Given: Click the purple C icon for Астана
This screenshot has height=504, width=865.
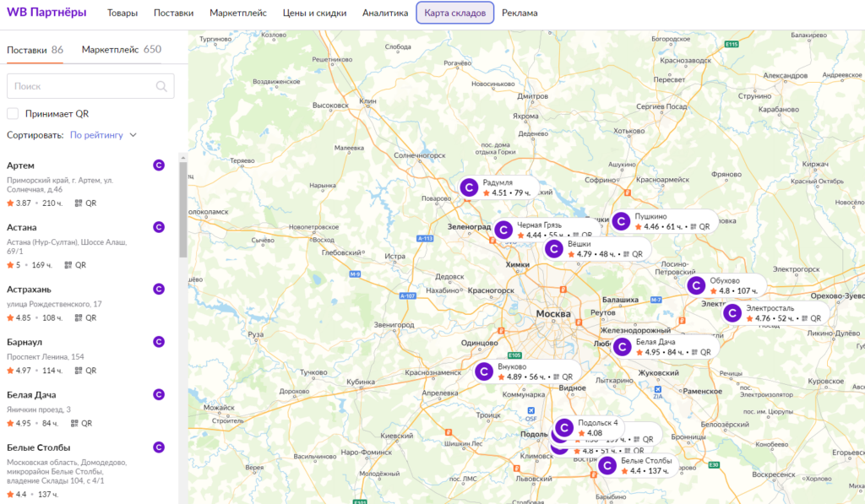Looking at the screenshot, I should [x=159, y=227].
